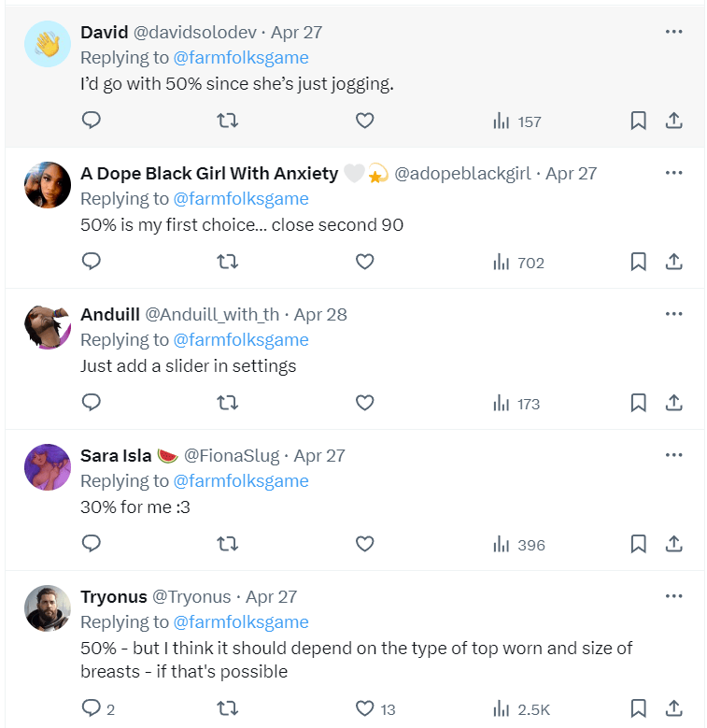
Task: Retweet Anduill's slider suggestion tweet
Action: point(227,403)
